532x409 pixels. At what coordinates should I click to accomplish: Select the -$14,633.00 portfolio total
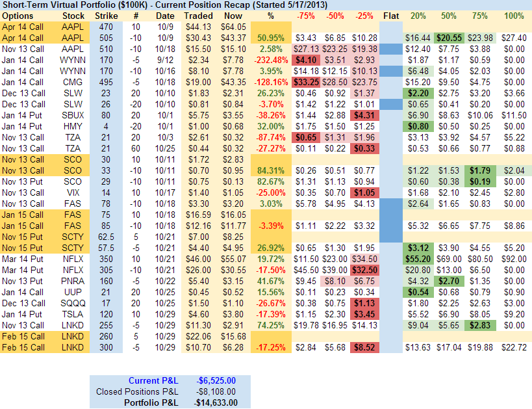point(215,402)
